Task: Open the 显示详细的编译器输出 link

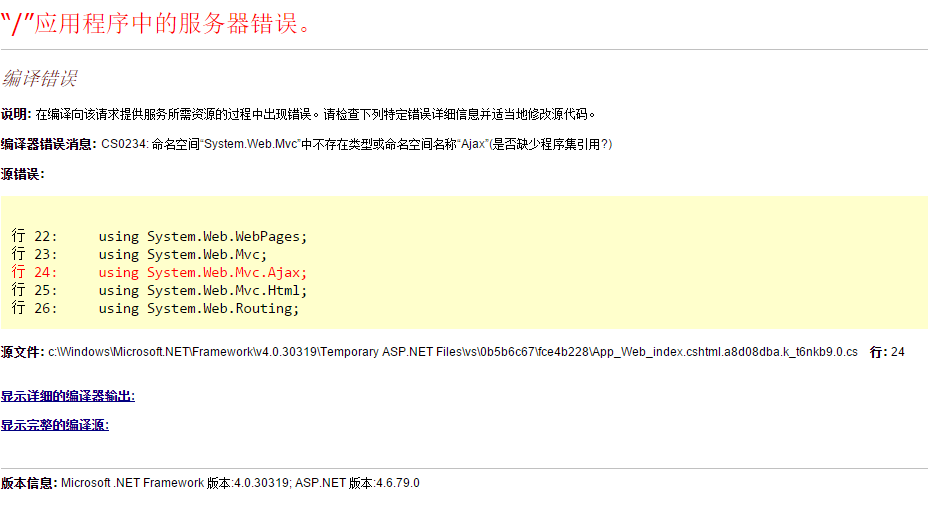Action: coord(67,396)
